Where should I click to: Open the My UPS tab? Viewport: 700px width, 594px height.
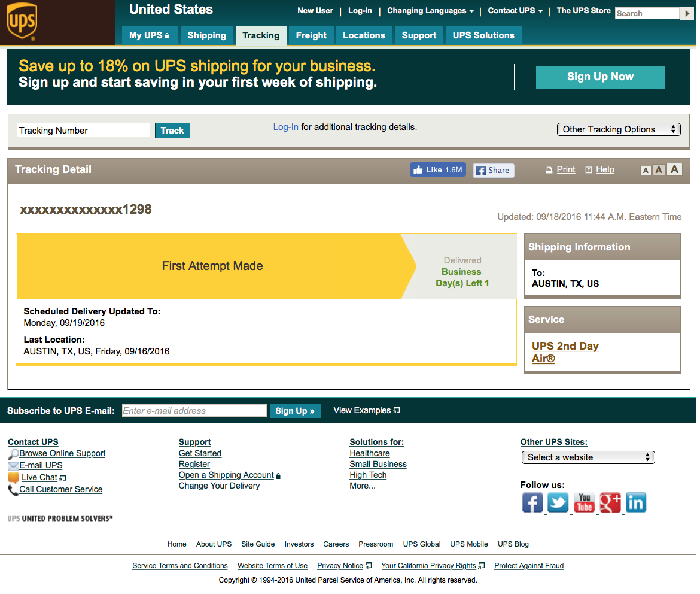point(149,35)
